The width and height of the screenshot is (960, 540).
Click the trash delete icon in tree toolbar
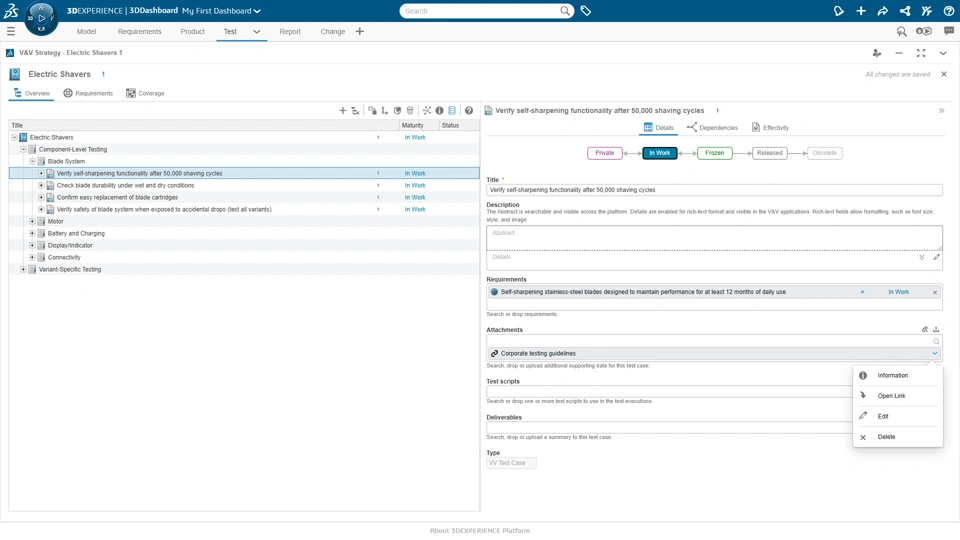click(x=410, y=111)
